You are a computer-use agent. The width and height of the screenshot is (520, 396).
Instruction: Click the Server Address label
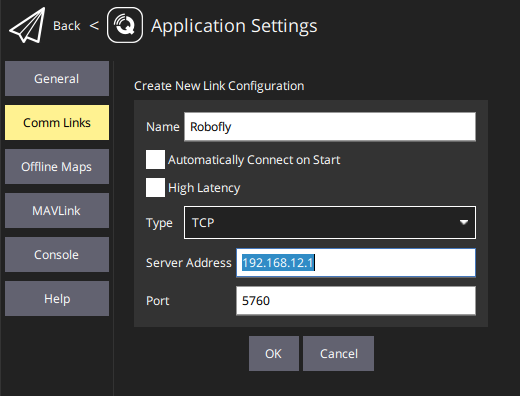[189, 263]
